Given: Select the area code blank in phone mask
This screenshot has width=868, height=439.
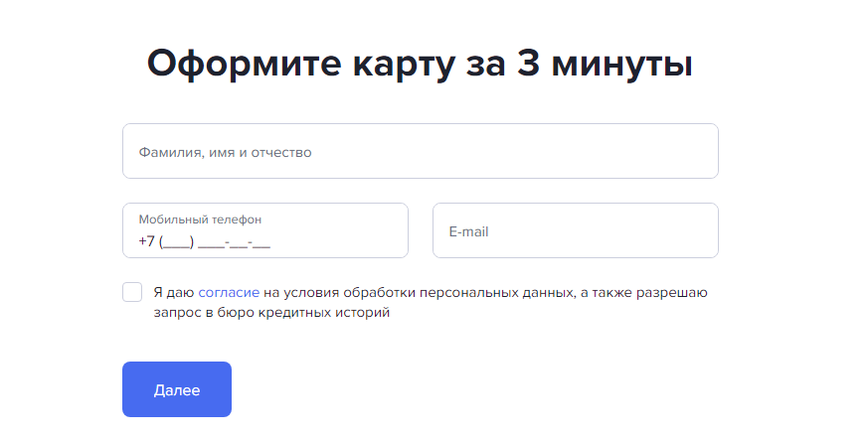Looking at the screenshot, I should (x=177, y=242).
